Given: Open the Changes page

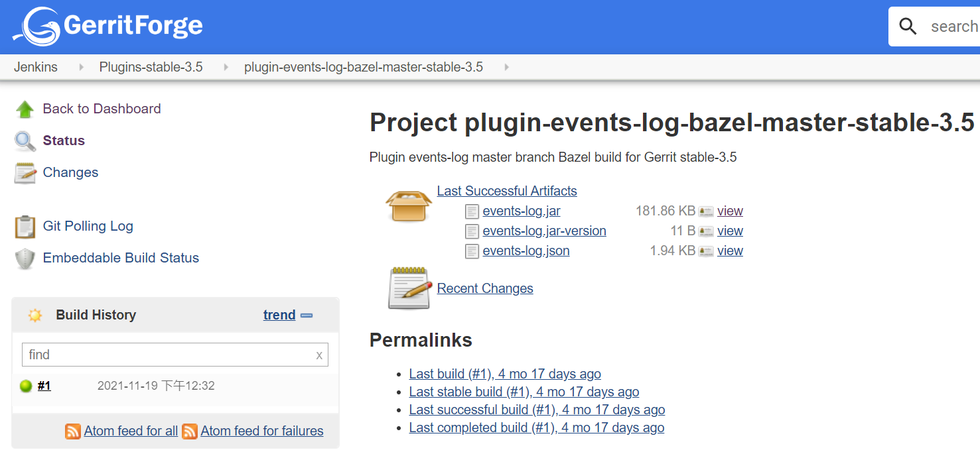Looking at the screenshot, I should pyautogui.click(x=70, y=172).
